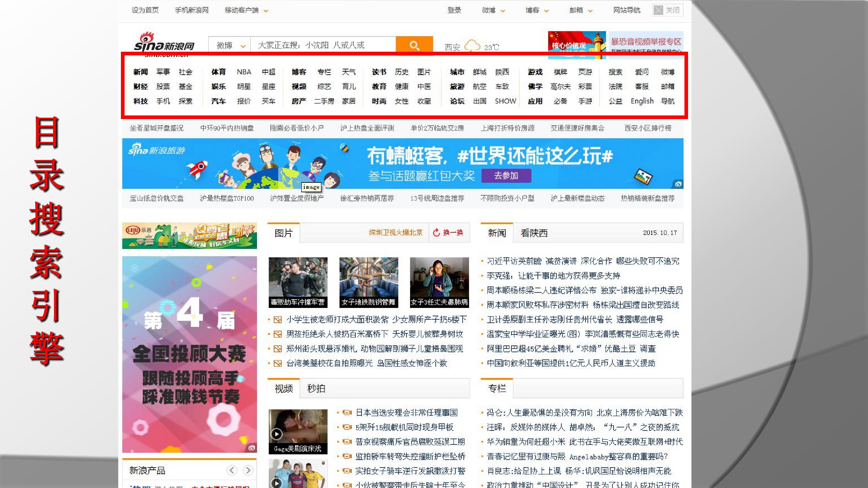Click the refresh icon next to 换一换
Screen dimensions: 868x488
coord(436,232)
